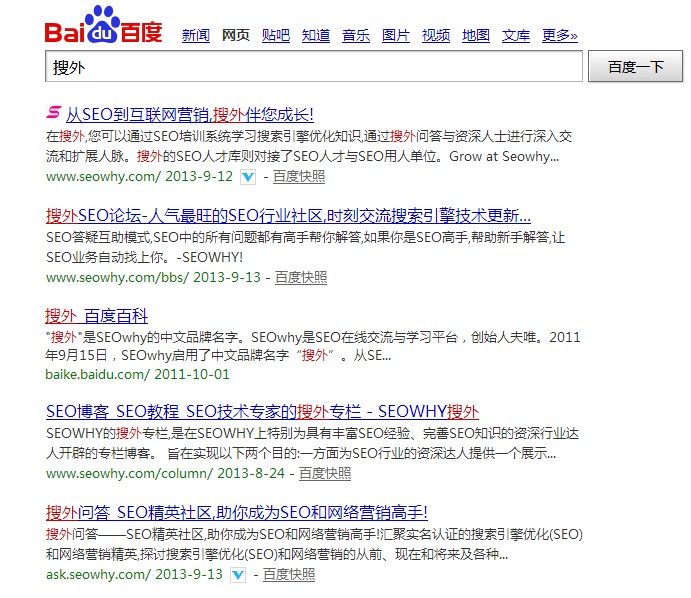Image resolution: width=691 pixels, height=598 pixels.
Task: Open 百度快照 for www.seowhy.com/ result
Action: point(299,177)
